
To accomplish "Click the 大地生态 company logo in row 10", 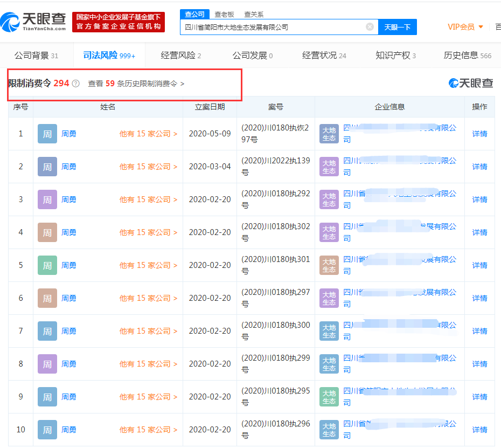I will (x=329, y=430).
